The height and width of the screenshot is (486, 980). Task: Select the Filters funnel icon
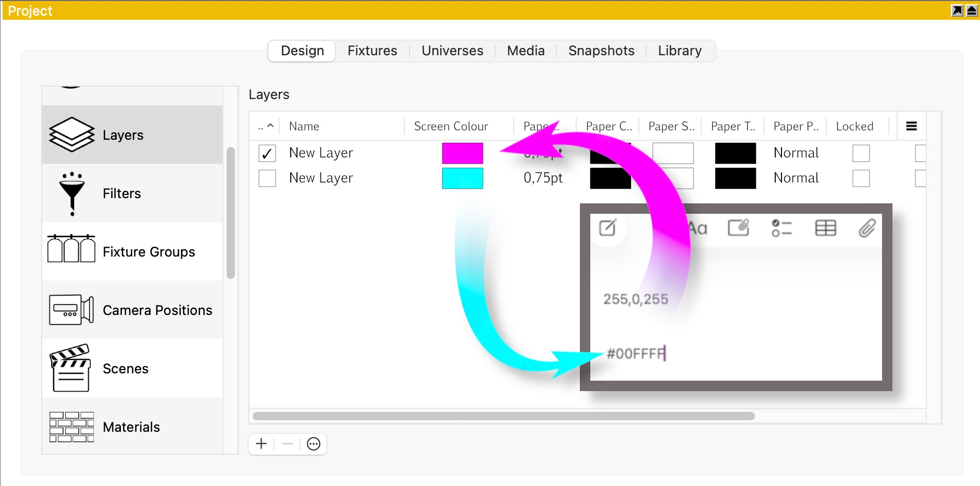72,193
